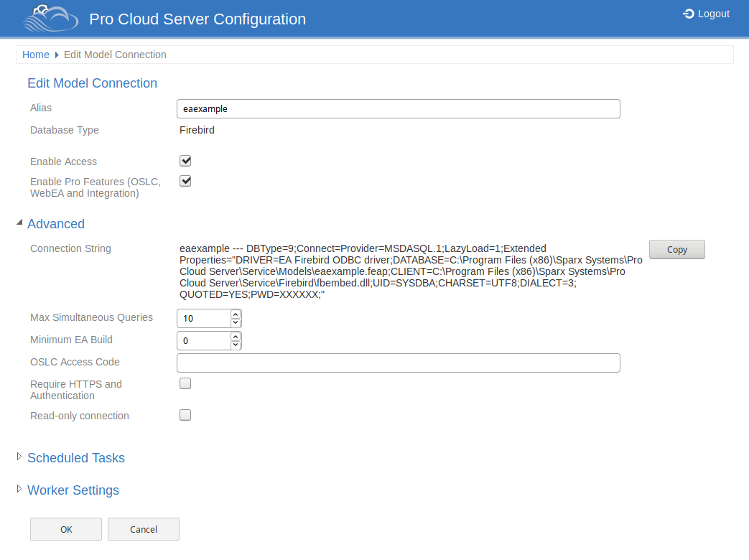749x560 pixels.
Task: Decrease Max Simultaneous Queries value
Action: click(x=235, y=322)
